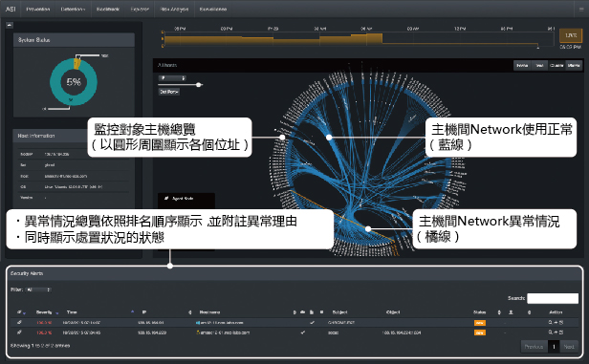The image size is (589, 364).
Task: Open the Prevention menu
Action: click(38, 9)
